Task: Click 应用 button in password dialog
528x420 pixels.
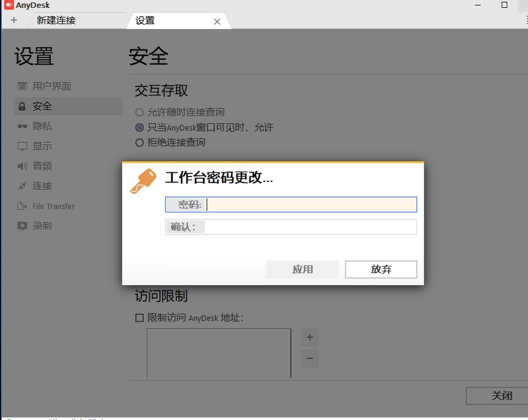Action: click(x=303, y=269)
